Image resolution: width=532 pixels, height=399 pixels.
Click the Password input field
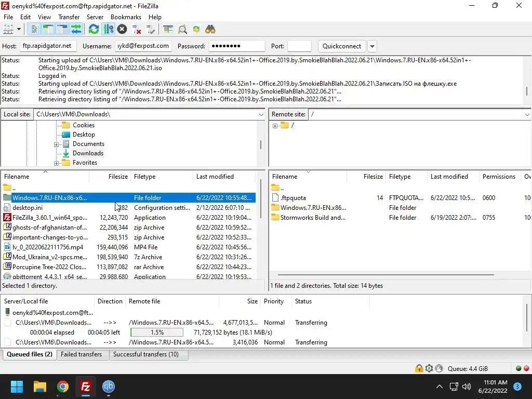pos(236,46)
